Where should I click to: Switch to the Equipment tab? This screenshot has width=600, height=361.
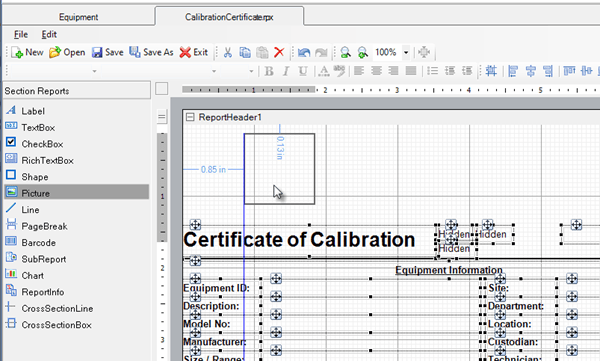coord(78,17)
